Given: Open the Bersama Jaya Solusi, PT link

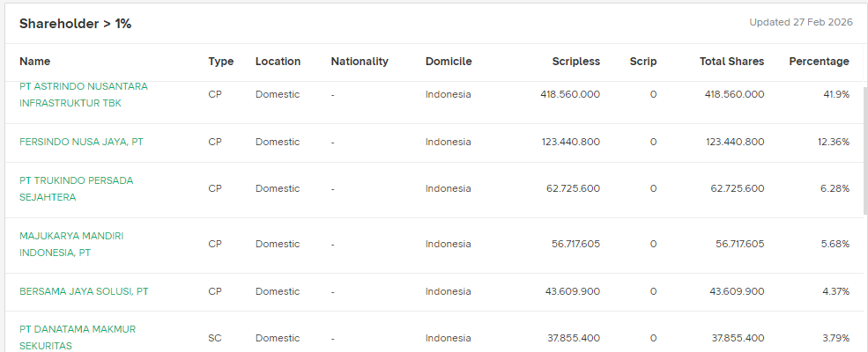Looking at the screenshot, I should [84, 291].
